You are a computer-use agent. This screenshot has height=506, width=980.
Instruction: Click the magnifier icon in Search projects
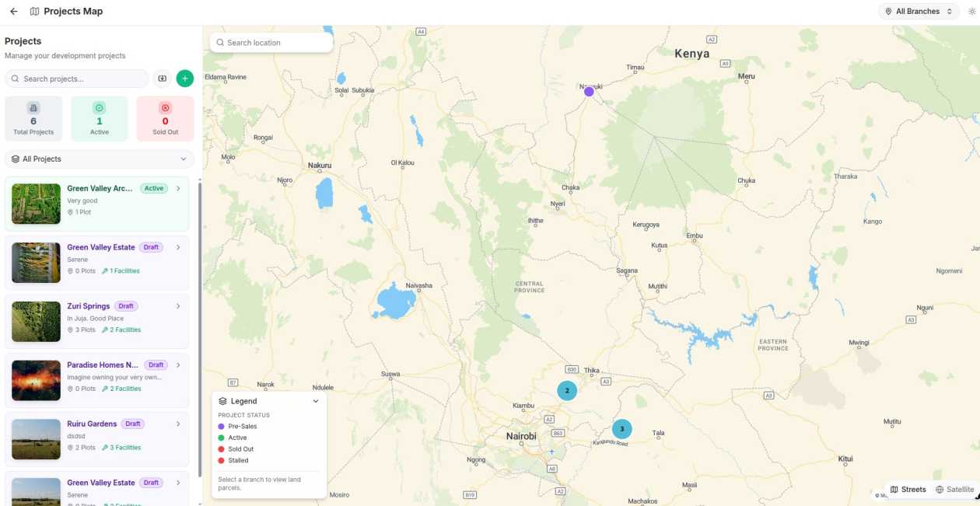tap(16, 79)
